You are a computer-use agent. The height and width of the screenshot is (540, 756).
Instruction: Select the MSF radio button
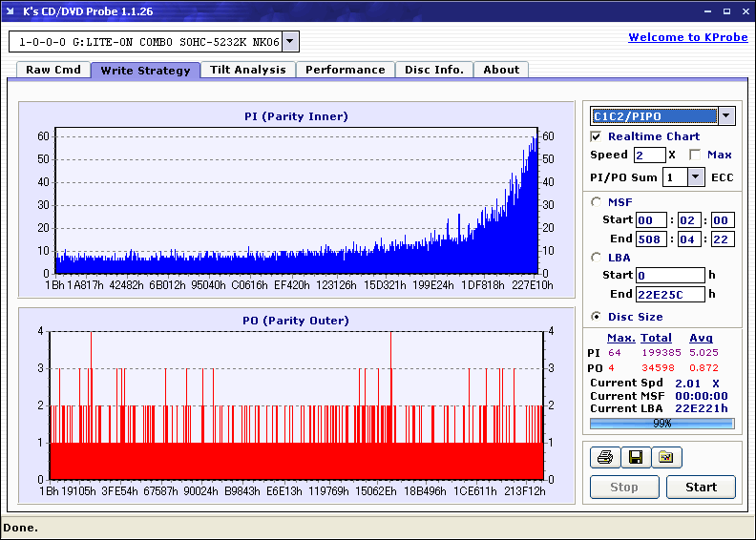[x=597, y=201]
